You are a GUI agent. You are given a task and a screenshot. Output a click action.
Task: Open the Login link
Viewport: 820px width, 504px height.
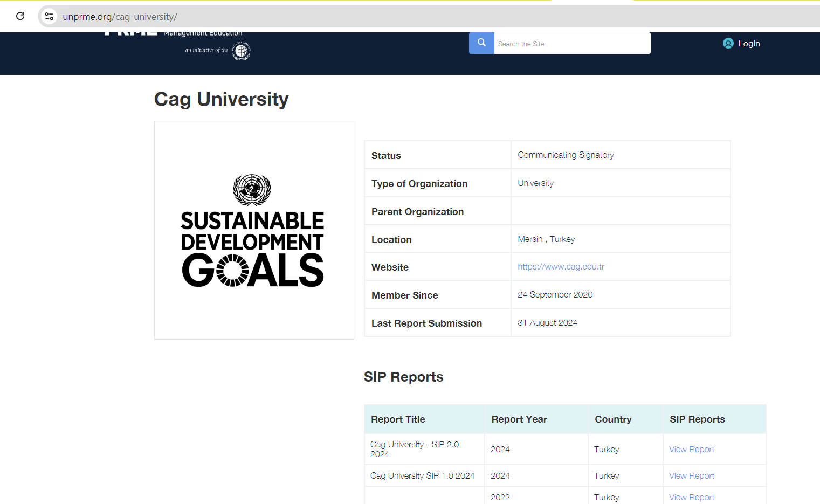click(749, 44)
